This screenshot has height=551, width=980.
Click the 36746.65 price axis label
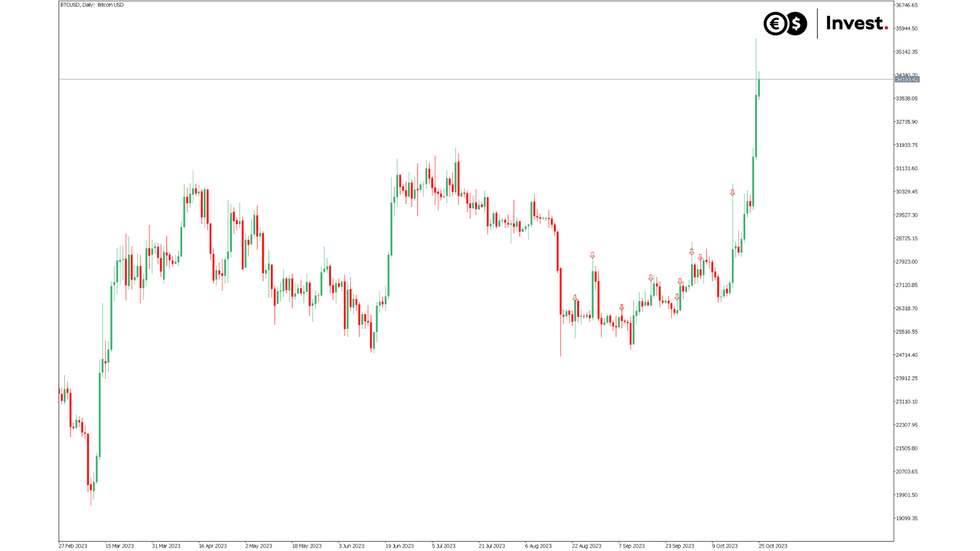tap(906, 5)
